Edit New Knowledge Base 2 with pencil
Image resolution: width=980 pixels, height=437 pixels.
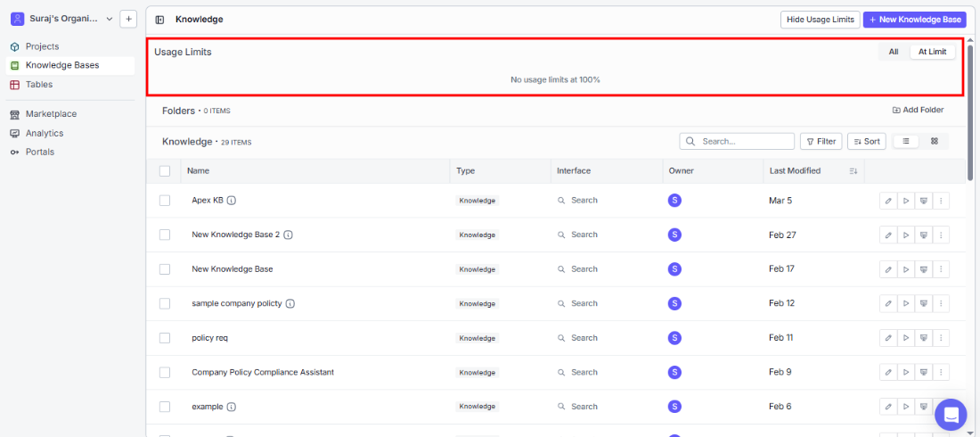pyautogui.click(x=888, y=235)
